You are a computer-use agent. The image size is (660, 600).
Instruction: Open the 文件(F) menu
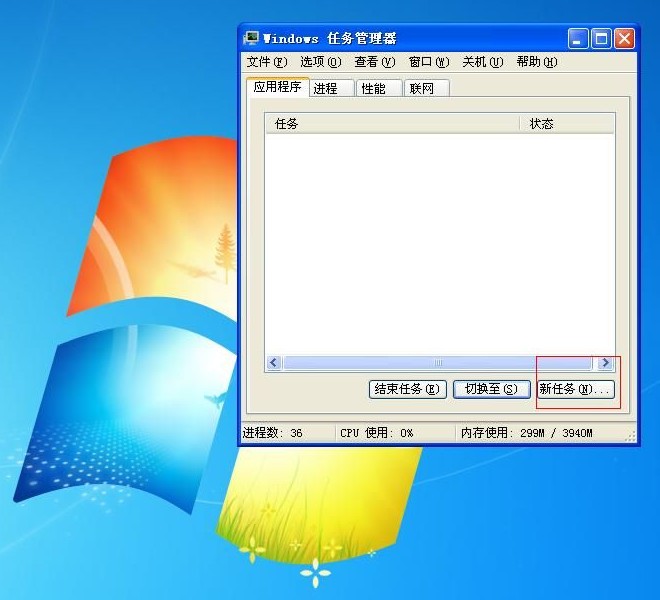(266, 62)
